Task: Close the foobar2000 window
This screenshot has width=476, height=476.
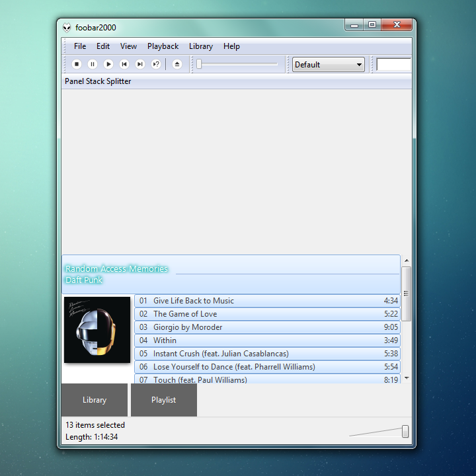Action: tap(397, 25)
